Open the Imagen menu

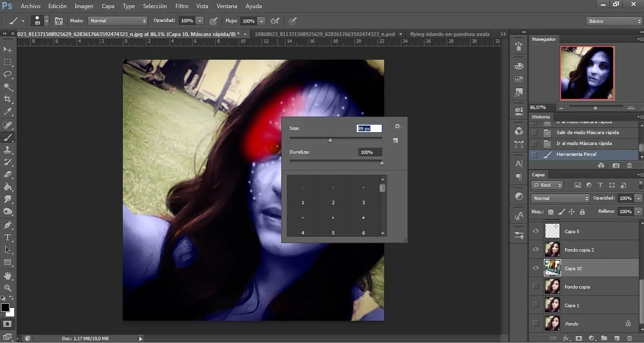[84, 6]
